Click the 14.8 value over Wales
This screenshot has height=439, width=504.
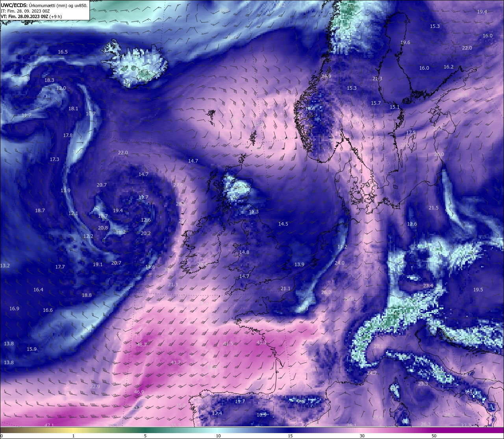pos(244,252)
